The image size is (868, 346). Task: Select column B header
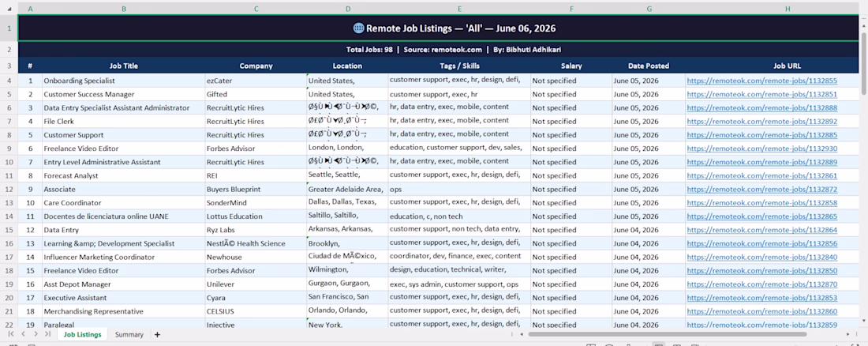pyautogui.click(x=123, y=9)
